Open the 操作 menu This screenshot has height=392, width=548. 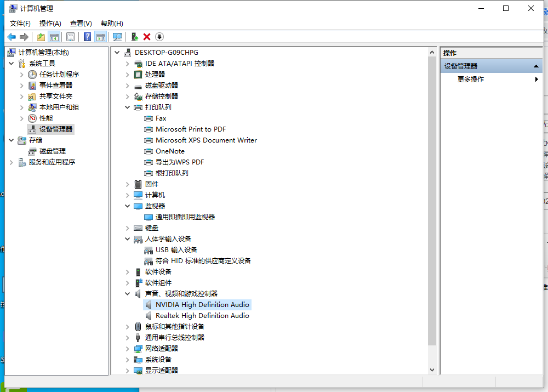point(50,23)
